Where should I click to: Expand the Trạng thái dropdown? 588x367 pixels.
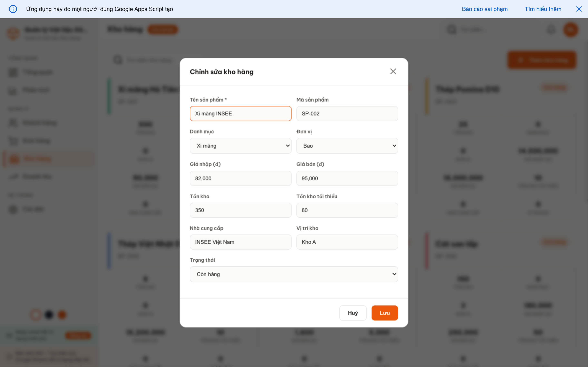pos(294,274)
